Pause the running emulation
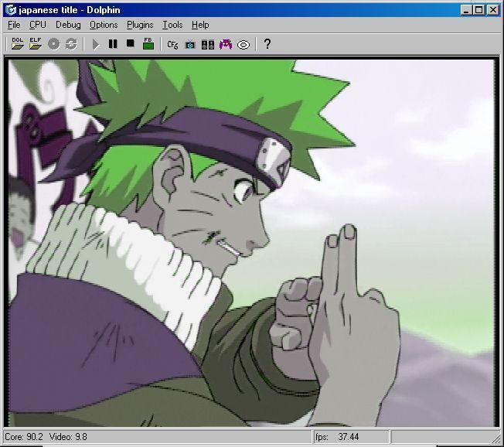Image resolution: width=504 pixels, height=447 pixels. point(113,44)
